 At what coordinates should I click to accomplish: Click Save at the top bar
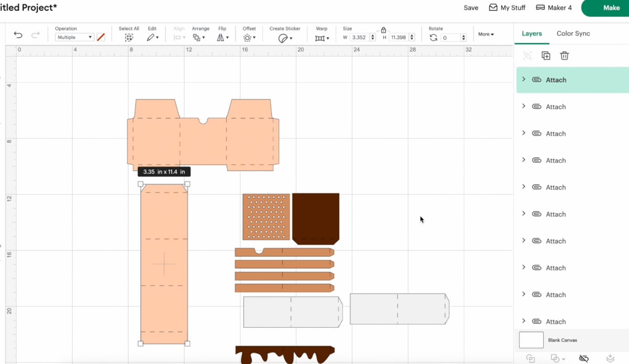pos(471,8)
